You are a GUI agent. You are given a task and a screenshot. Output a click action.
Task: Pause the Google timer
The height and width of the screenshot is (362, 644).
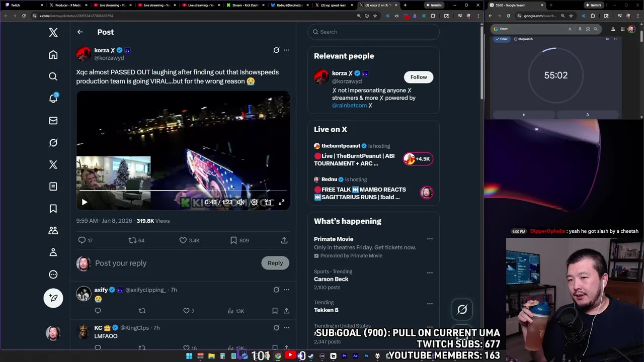(x=524, y=115)
